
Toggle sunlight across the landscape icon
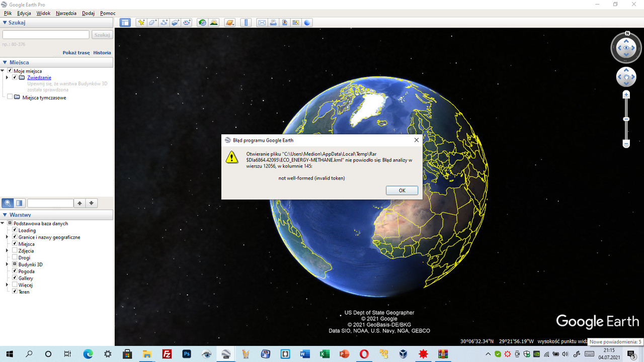[214, 23]
